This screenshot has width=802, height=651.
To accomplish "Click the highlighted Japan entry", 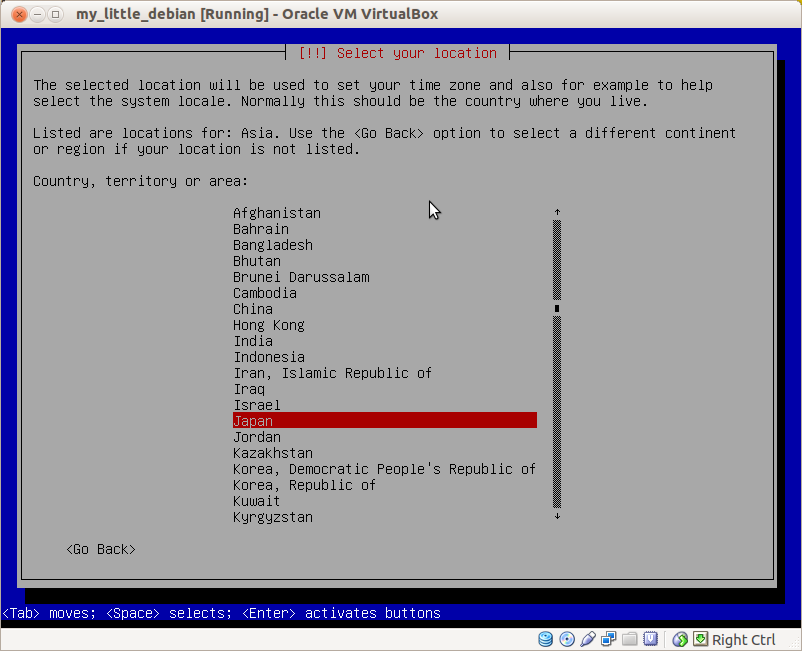I will click(x=385, y=420).
